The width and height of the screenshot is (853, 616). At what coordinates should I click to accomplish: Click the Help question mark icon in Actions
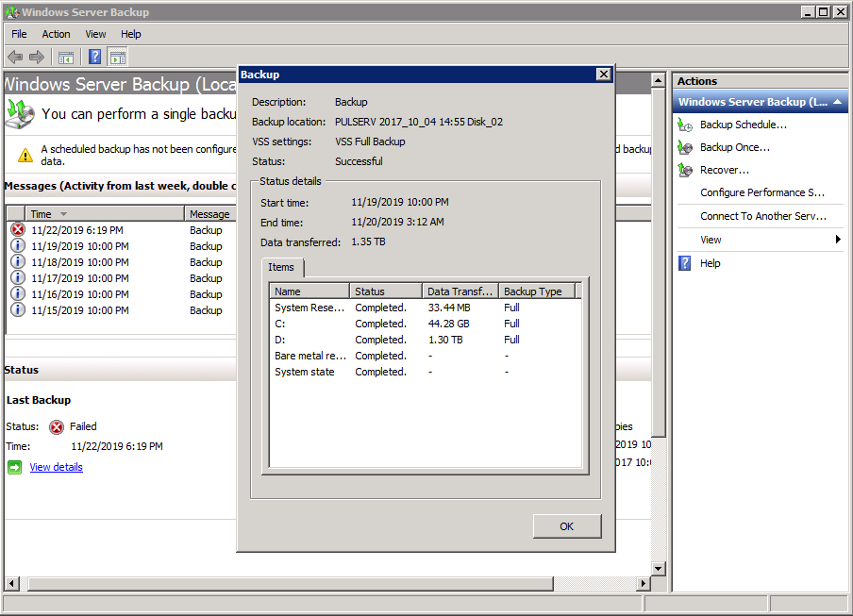coord(685,263)
